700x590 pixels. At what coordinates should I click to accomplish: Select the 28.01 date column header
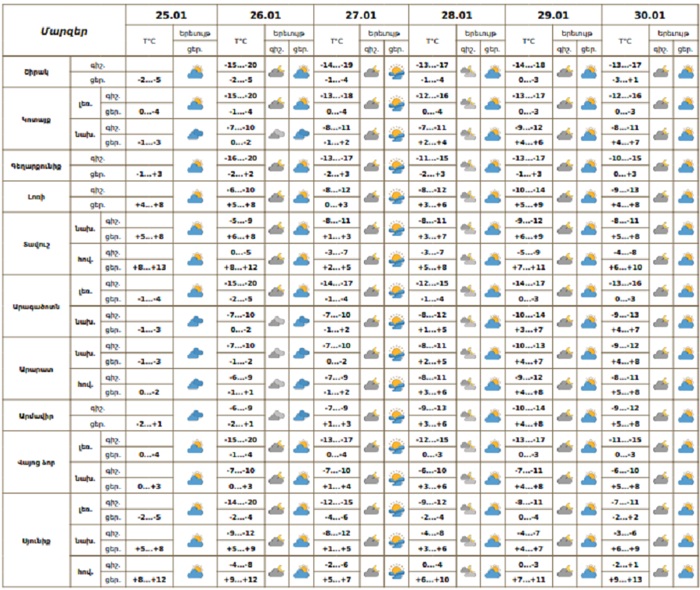(456, 15)
